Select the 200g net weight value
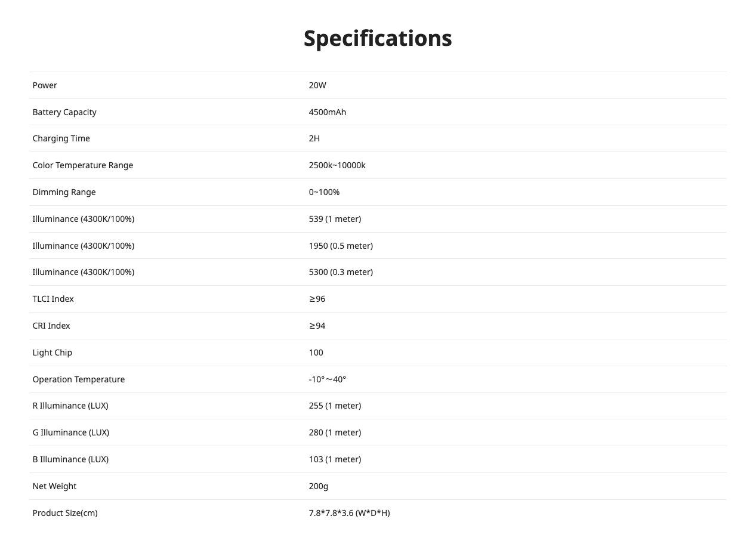 pyautogui.click(x=319, y=486)
